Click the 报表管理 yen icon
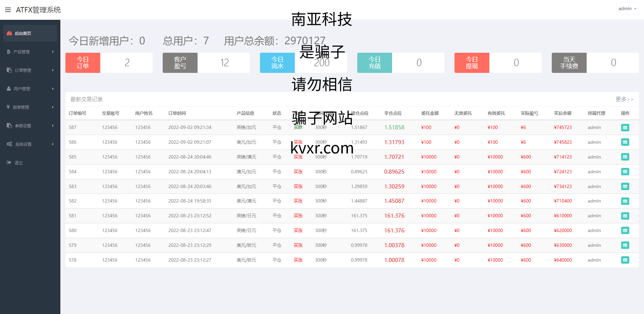The image size is (644, 314). pyautogui.click(x=8, y=107)
